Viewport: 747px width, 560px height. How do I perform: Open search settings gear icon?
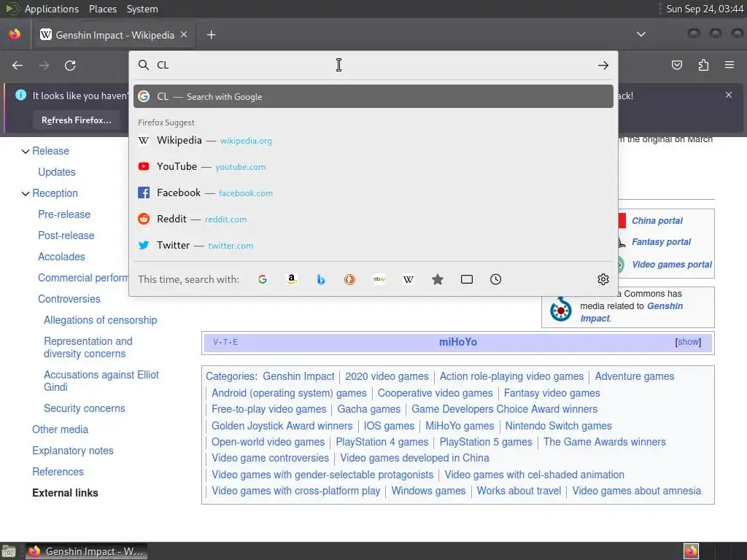pyautogui.click(x=603, y=279)
